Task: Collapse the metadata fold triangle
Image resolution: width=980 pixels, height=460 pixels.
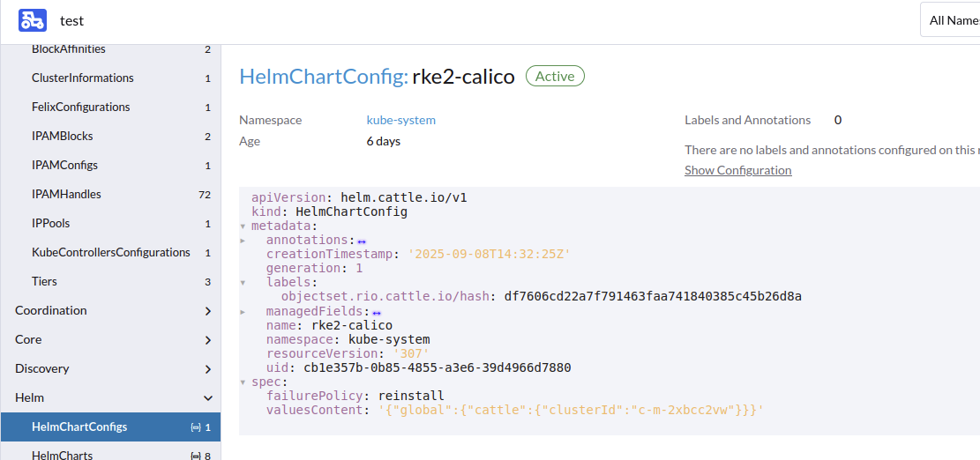Action: [x=243, y=226]
